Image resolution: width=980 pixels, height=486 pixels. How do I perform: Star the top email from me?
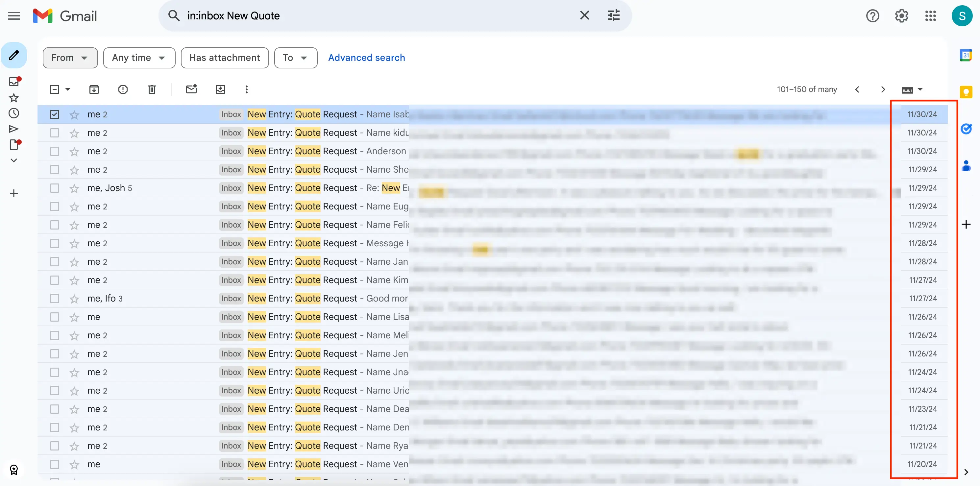click(74, 114)
